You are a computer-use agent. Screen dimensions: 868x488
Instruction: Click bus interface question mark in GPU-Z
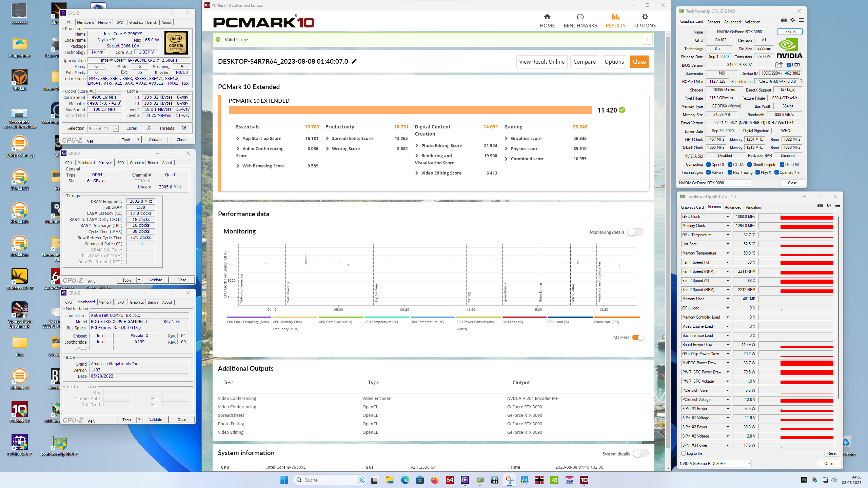801,81
